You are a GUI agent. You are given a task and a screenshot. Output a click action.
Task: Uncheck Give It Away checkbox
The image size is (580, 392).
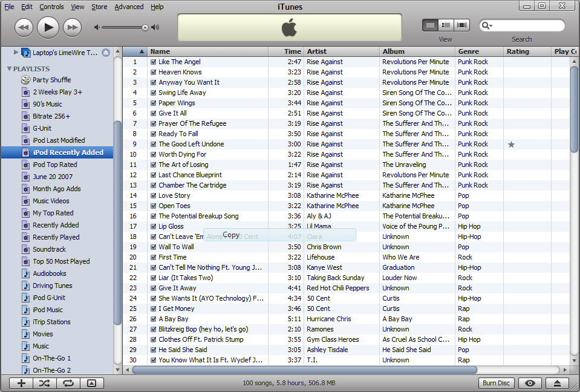point(153,288)
